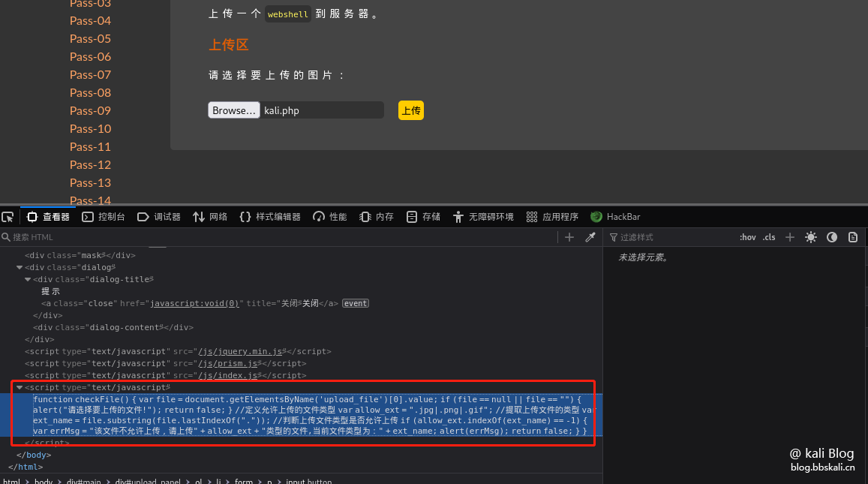Image resolution: width=868 pixels, height=484 pixels.
Task: Collapse the highlighted inline script node
Action: point(20,387)
